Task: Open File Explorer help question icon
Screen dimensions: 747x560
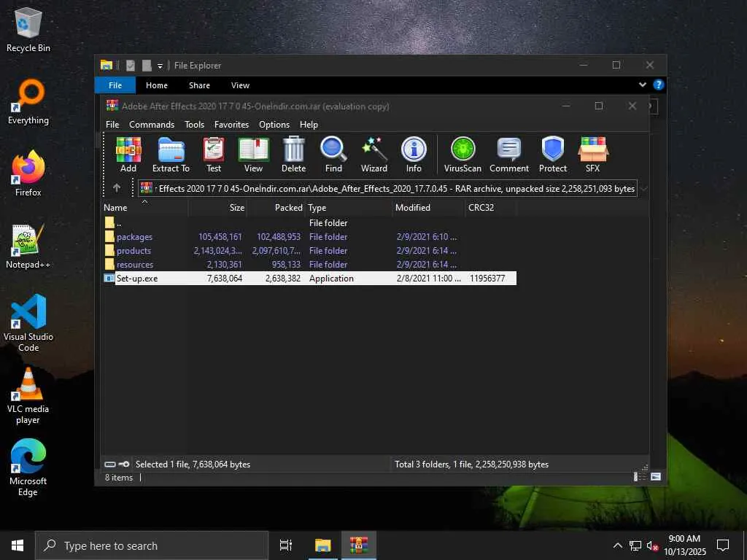Action: coord(659,85)
